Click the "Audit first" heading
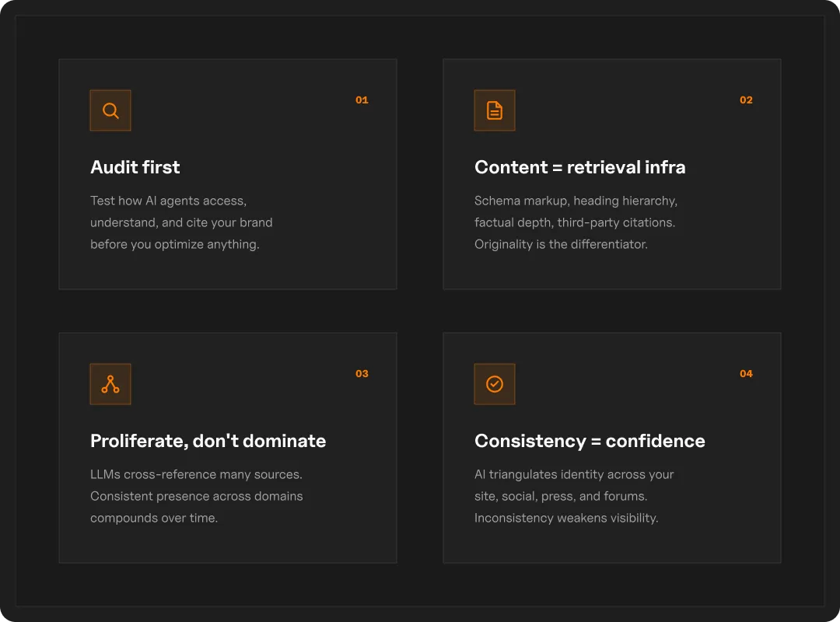The height and width of the screenshot is (622, 840). point(135,167)
